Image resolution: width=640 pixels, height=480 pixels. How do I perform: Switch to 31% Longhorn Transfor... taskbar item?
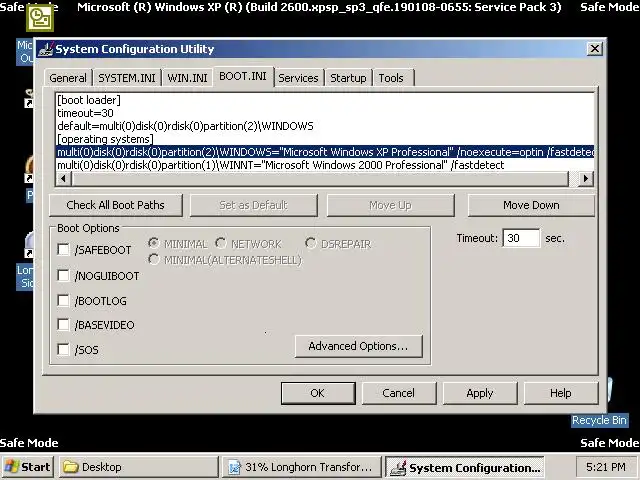point(301,467)
